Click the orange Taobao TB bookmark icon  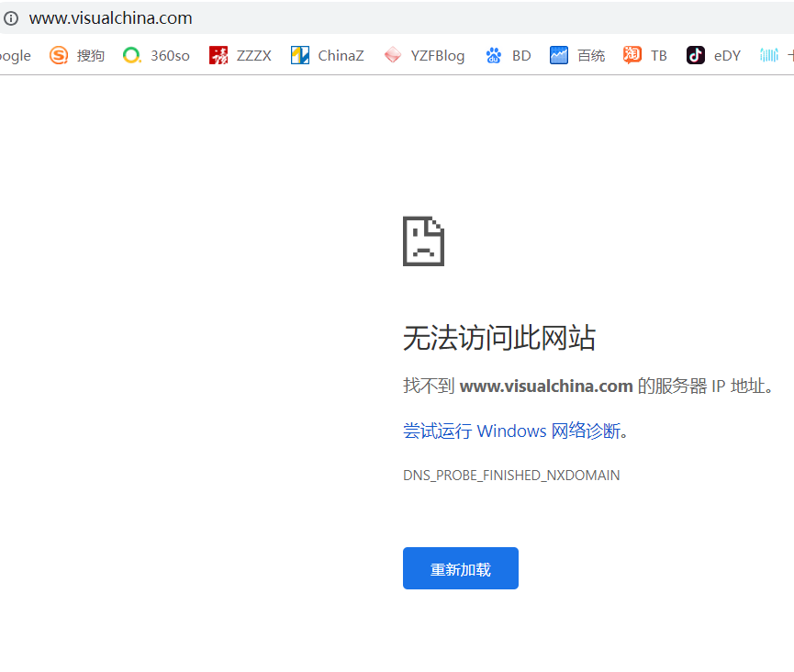click(x=632, y=55)
